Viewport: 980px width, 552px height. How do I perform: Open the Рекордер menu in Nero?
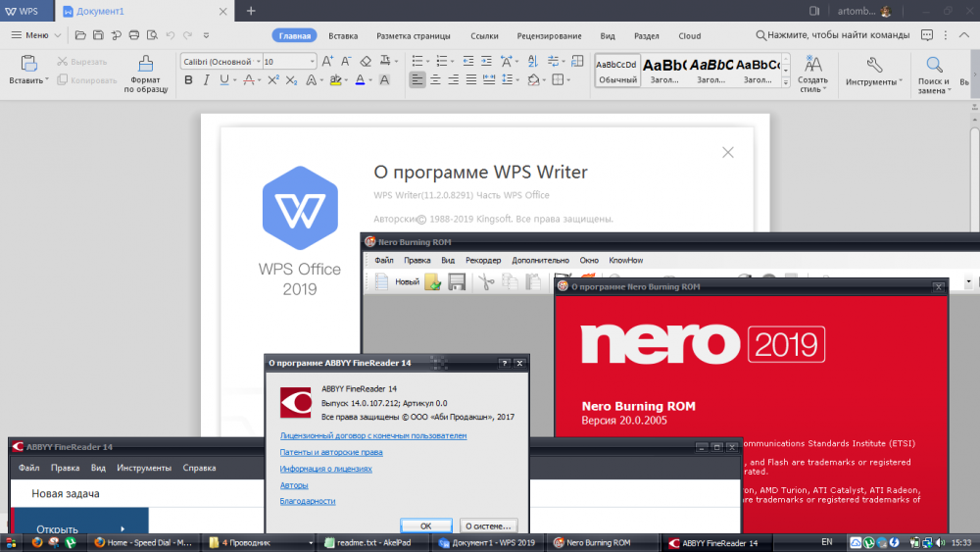[483, 261]
